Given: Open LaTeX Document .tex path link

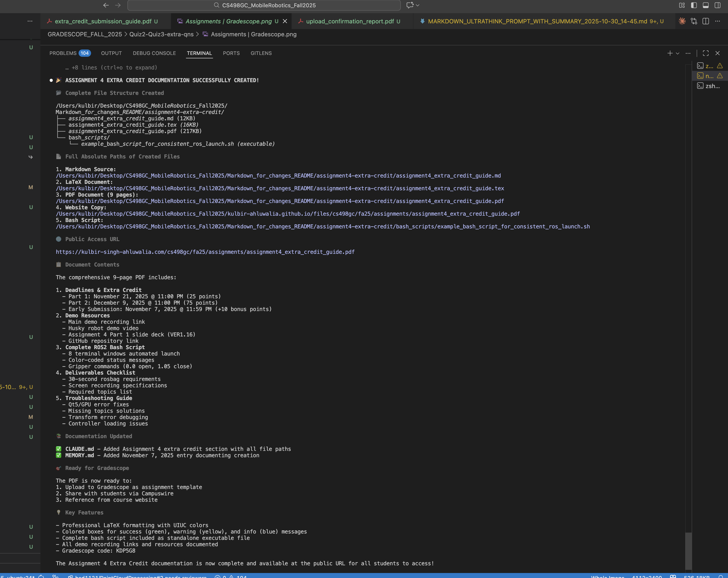Looking at the screenshot, I should pos(280,188).
